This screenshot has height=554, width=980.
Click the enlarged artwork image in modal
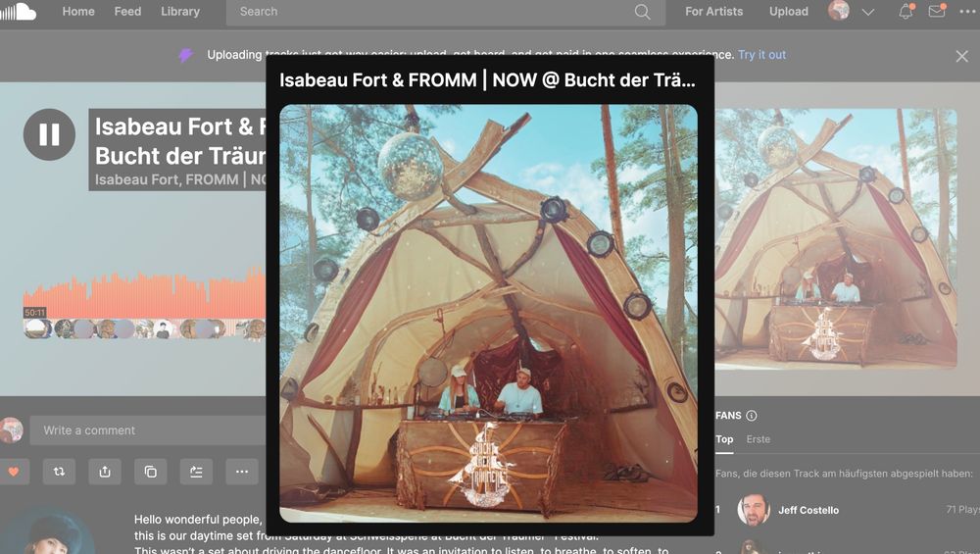click(x=488, y=313)
